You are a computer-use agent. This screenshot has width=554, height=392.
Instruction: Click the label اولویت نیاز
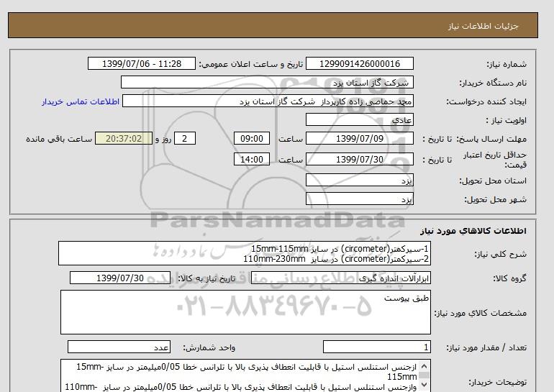coord(506,120)
